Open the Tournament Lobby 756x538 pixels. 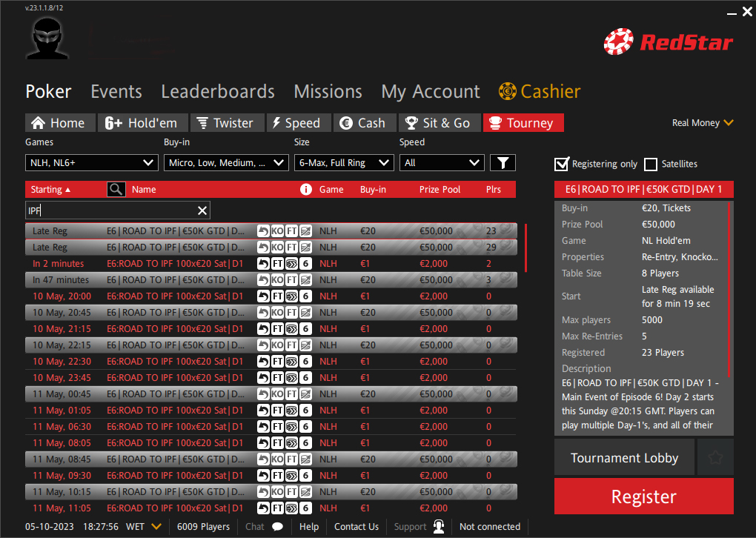624,457
